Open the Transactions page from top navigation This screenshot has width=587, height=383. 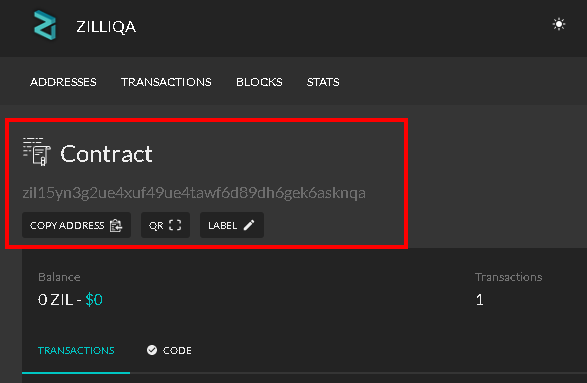pyautogui.click(x=166, y=82)
